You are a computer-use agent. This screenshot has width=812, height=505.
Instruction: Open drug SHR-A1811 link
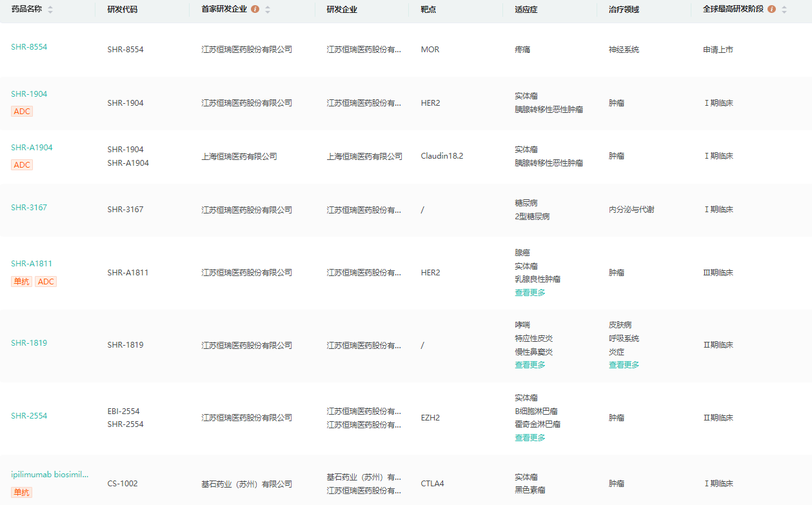[x=32, y=264]
